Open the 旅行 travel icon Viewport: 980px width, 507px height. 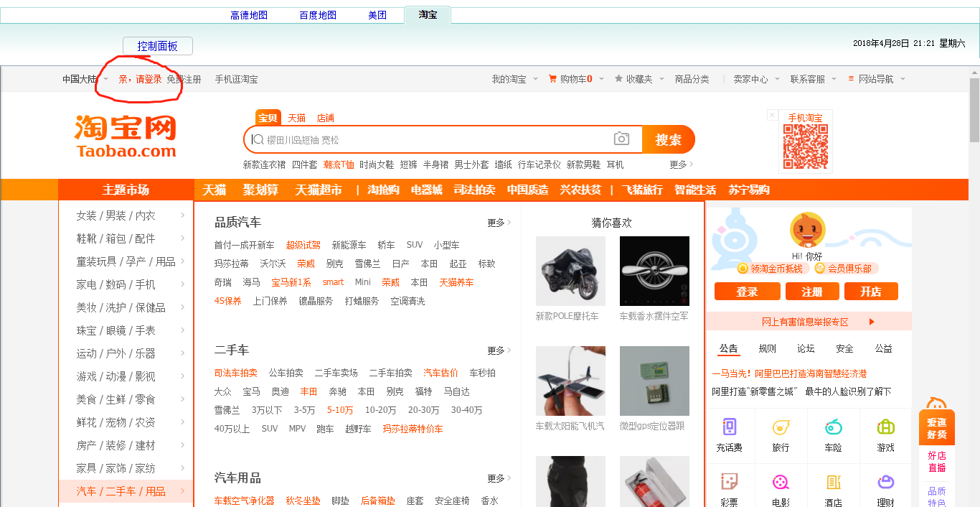781,427
